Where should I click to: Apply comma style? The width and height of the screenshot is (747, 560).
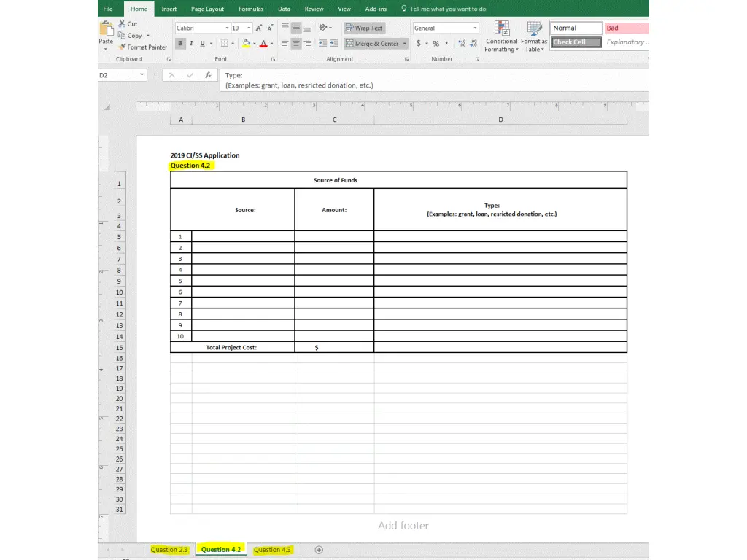(446, 43)
